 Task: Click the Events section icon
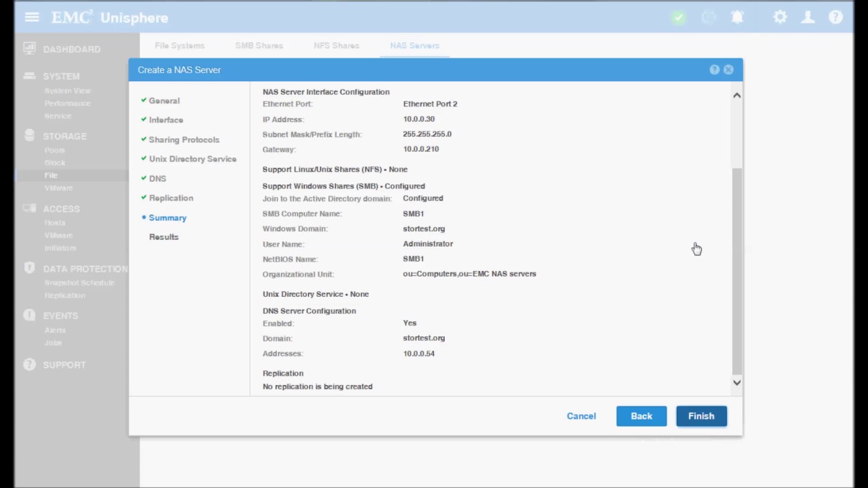click(x=29, y=315)
